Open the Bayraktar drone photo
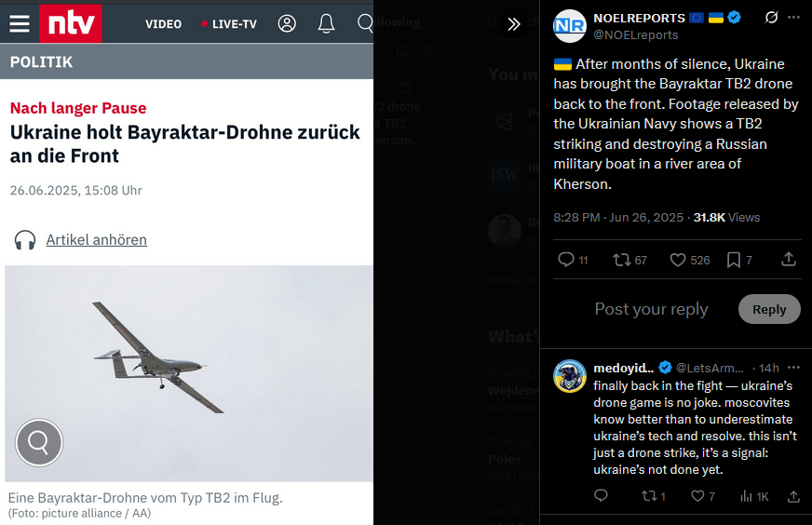The height and width of the screenshot is (525, 812). coord(189,373)
